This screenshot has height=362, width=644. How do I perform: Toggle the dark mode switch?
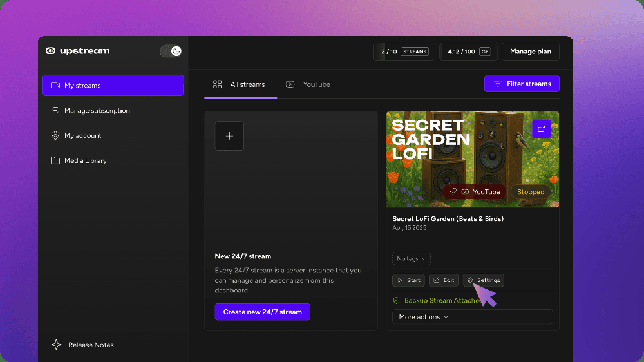pyautogui.click(x=171, y=51)
